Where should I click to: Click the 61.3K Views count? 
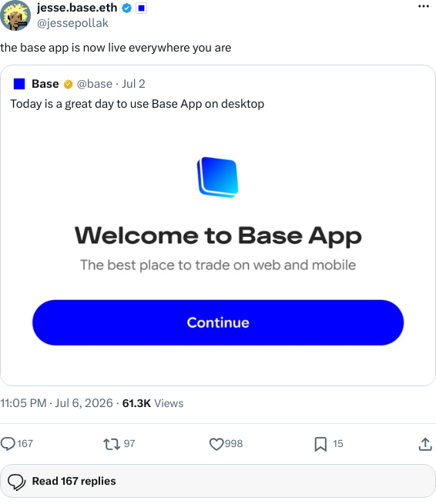click(153, 403)
